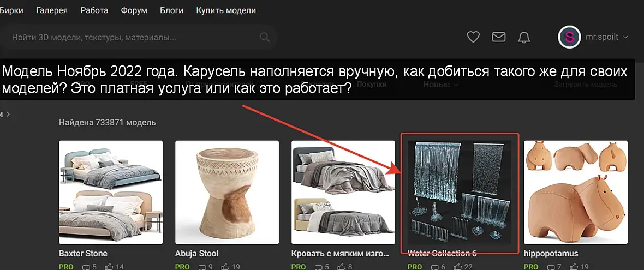This screenshot has width=644, height=270.
Task: Click the hippopotamus title link
Action: point(551,253)
